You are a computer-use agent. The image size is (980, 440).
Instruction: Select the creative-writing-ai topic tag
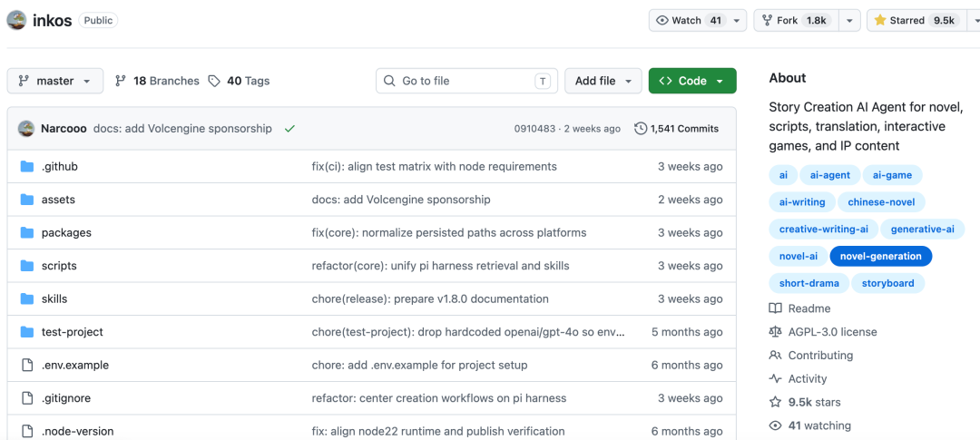click(x=824, y=229)
